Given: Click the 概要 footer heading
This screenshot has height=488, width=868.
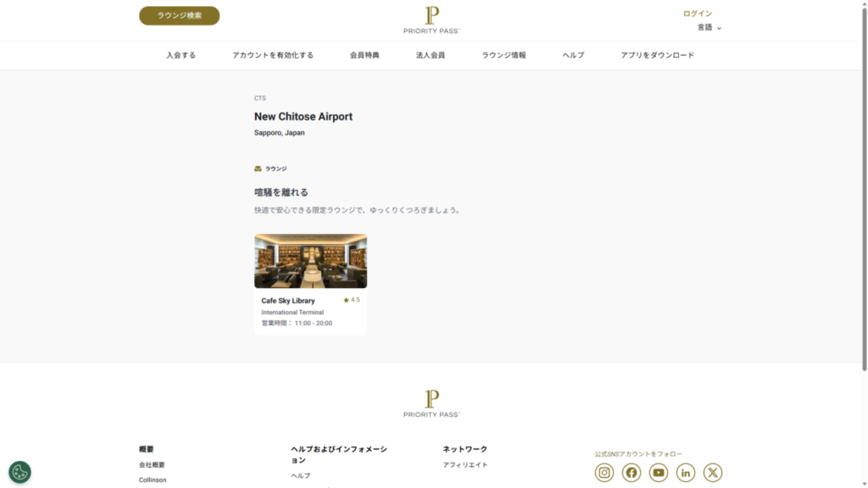Looking at the screenshot, I should (146, 449).
